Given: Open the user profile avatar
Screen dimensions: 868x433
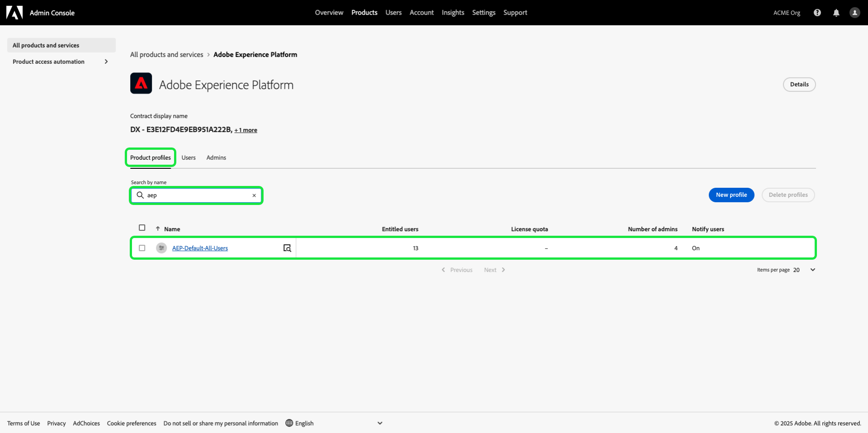Looking at the screenshot, I should point(854,13).
